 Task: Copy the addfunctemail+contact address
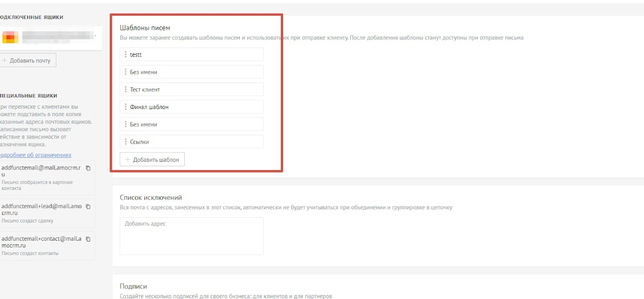88,239
